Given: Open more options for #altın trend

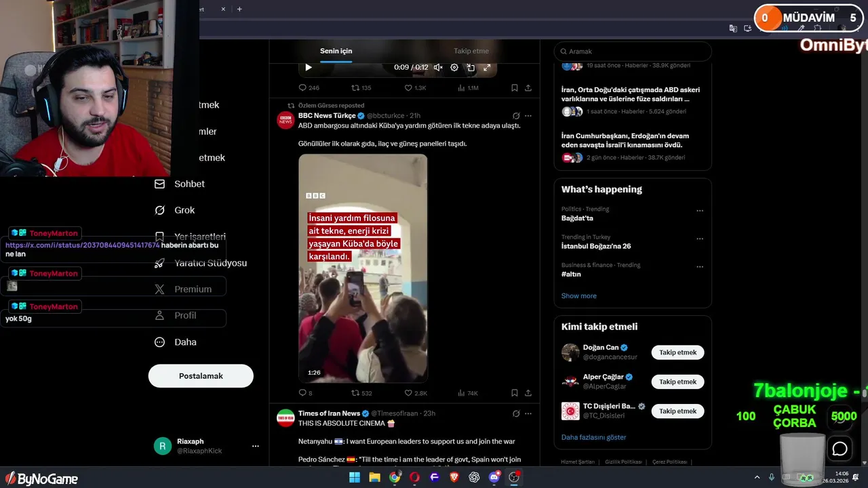Looking at the screenshot, I should tap(700, 266).
